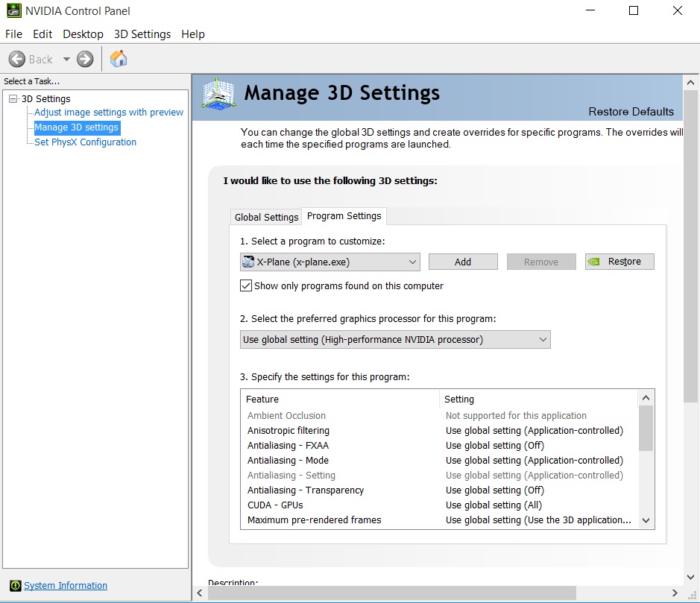Select the '3D Settings' root tree item
Viewport: 700px width, 603px height.
[46, 98]
